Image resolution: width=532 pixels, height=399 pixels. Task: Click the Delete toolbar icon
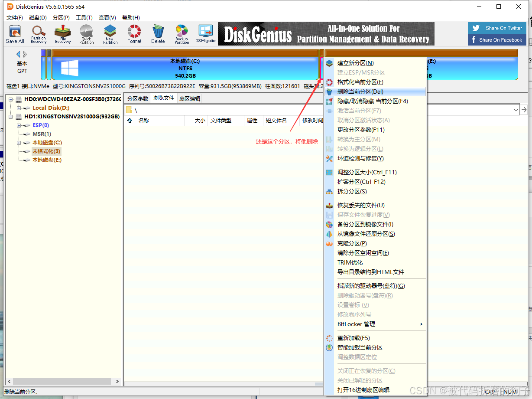pos(158,34)
